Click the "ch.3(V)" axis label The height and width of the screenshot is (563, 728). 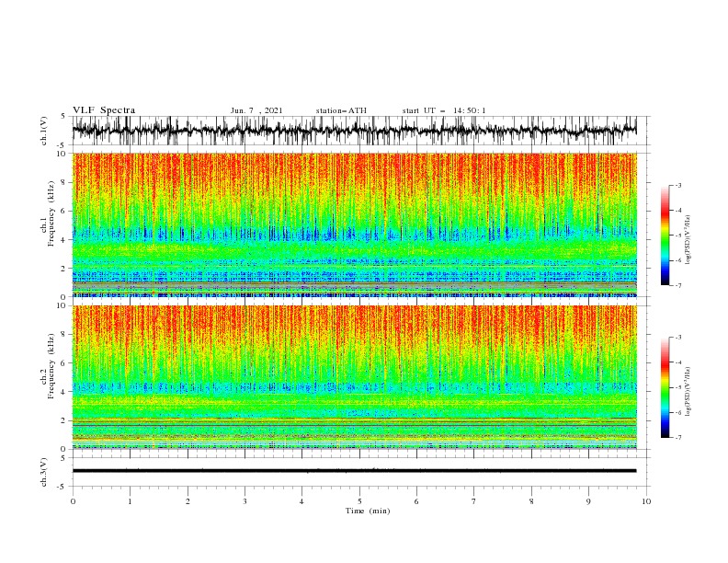click(44, 472)
